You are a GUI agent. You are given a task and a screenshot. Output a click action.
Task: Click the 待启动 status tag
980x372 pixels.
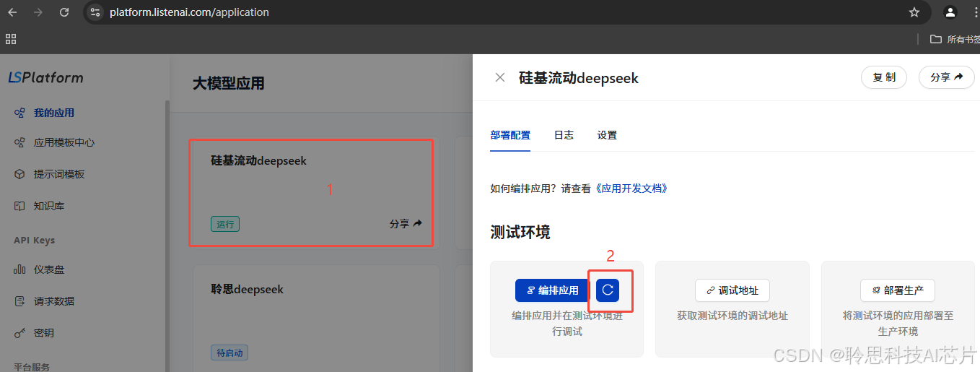(x=229, y=353)
